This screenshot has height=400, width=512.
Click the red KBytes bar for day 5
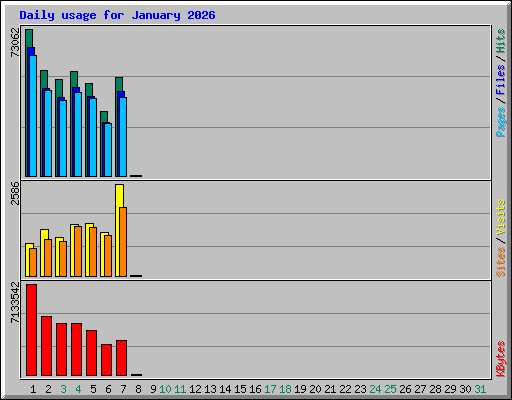click(x=91, y=353)
